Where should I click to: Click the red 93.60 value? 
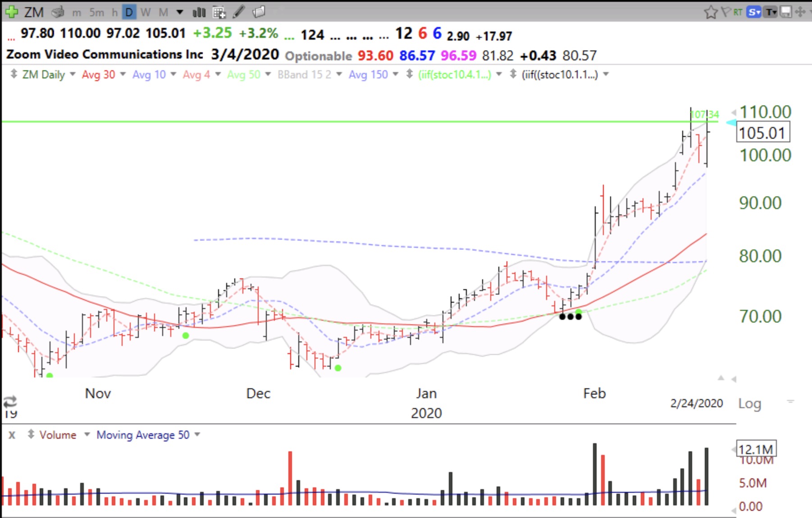coord(375,55)
